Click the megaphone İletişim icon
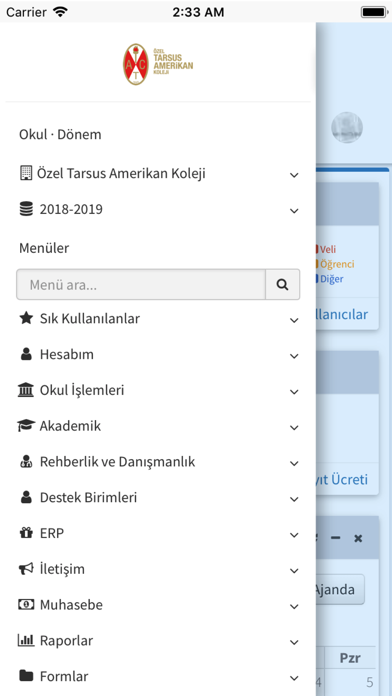Screen dimensions: 392x696 (26, 569)
